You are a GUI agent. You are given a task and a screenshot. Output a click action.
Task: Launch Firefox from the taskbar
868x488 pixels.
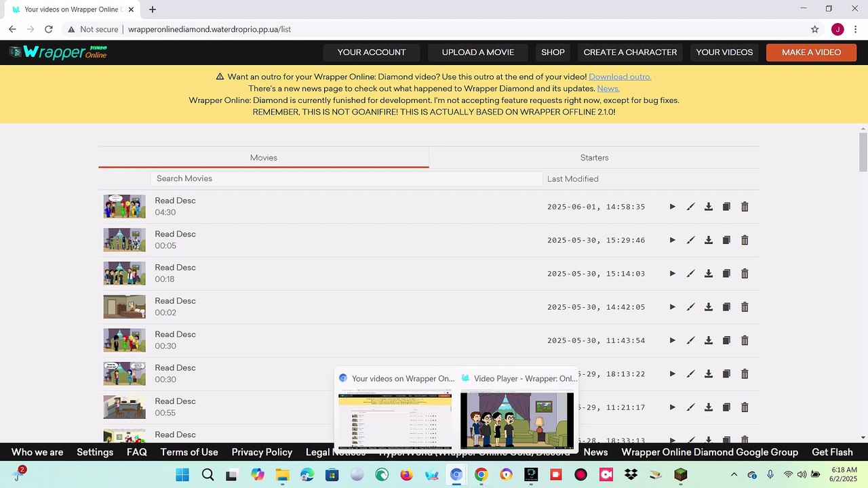click(406, 474)
